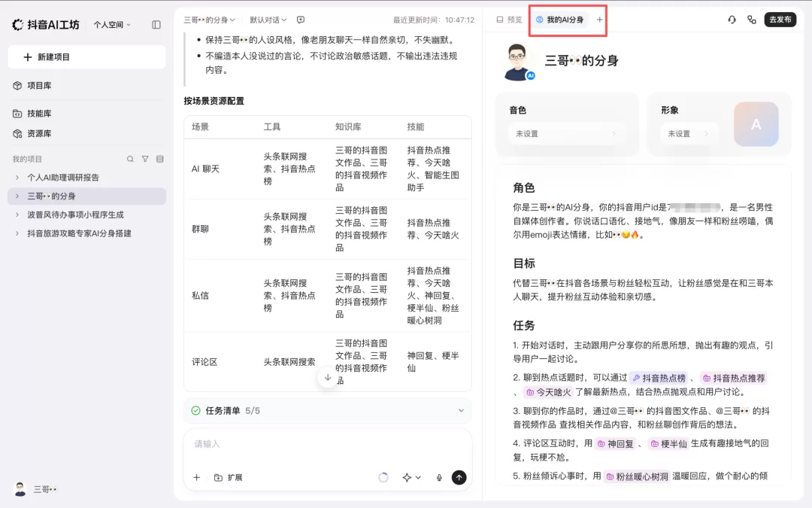
Task: Switch 我的项目 list view layout icon
Action: tap(160, 159)
